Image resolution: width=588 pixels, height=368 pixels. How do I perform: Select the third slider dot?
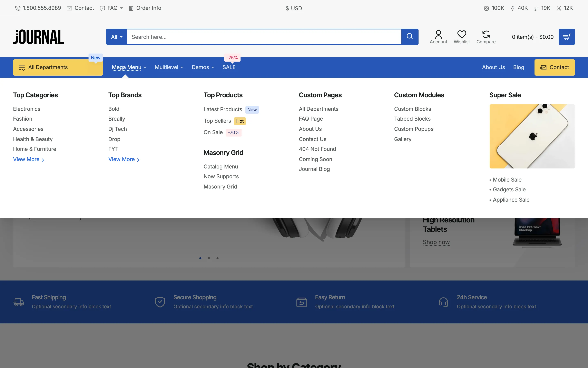point(217,258)
